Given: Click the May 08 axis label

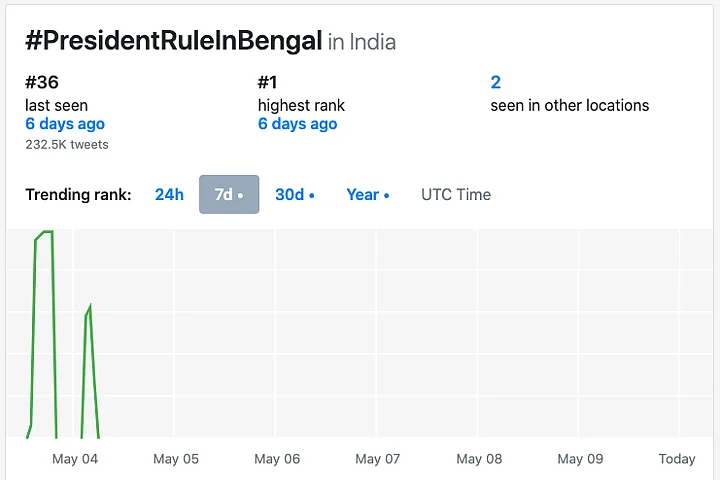Looking at the screenshot, I should [479, 459].
